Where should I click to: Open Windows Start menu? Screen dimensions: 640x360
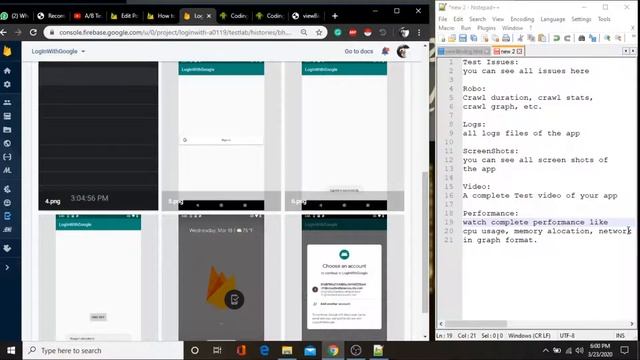coord(11,350)
